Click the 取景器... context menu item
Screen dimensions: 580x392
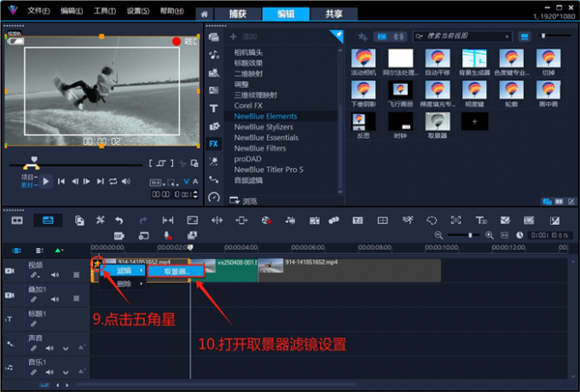pyautogui.click(x=176, y=272)
